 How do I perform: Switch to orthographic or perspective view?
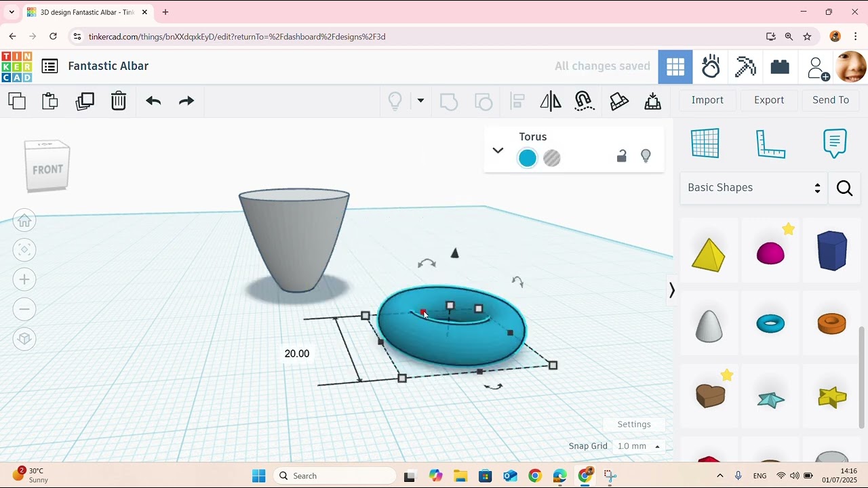[24, 339]
